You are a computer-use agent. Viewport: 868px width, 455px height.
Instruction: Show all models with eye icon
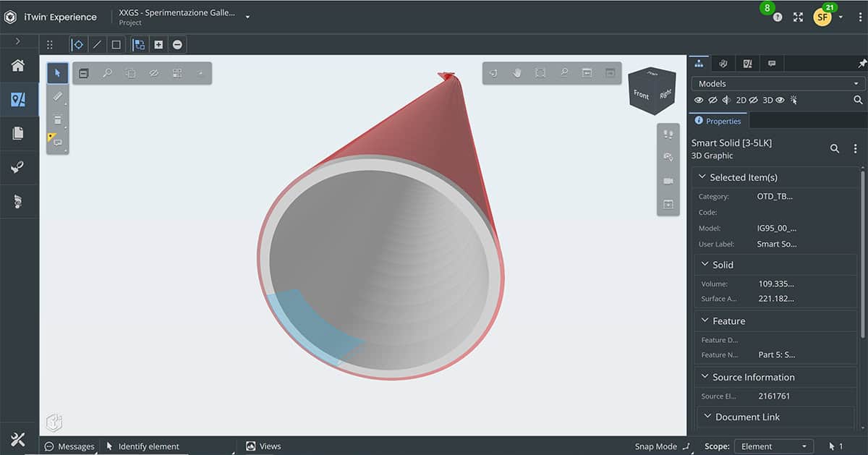pyautogui.click(x=699, y=101)
